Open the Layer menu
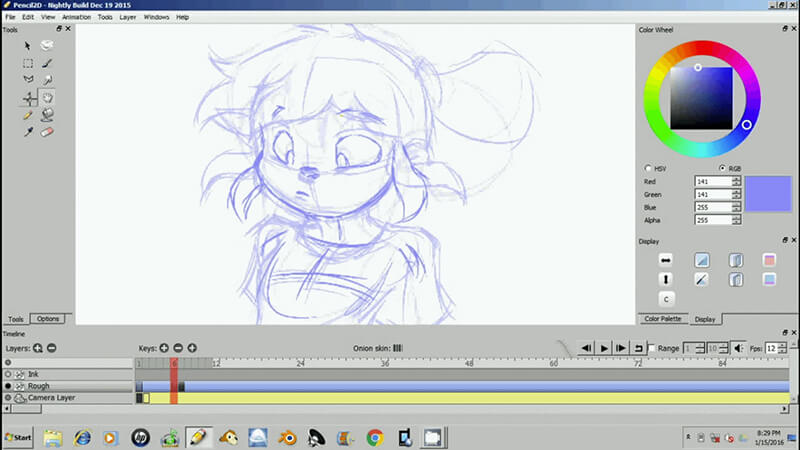 (x=128, y=17)
